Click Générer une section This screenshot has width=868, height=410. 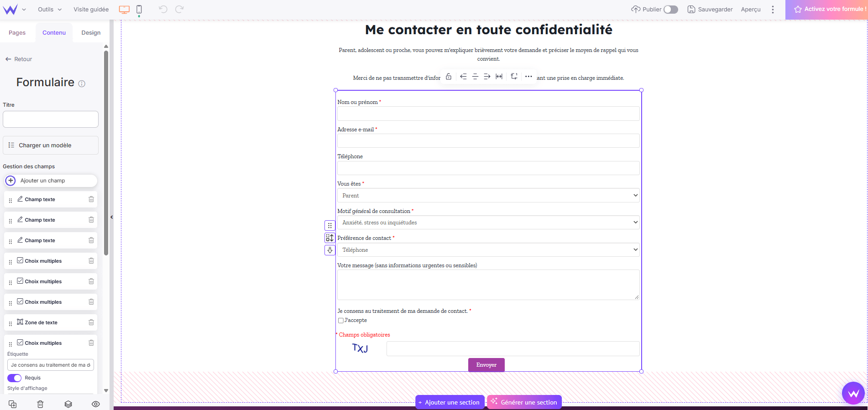(524, 402)
